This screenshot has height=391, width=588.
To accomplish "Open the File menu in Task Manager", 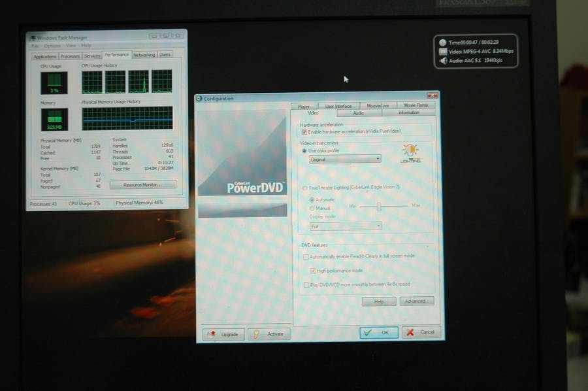I will (35, 46).
